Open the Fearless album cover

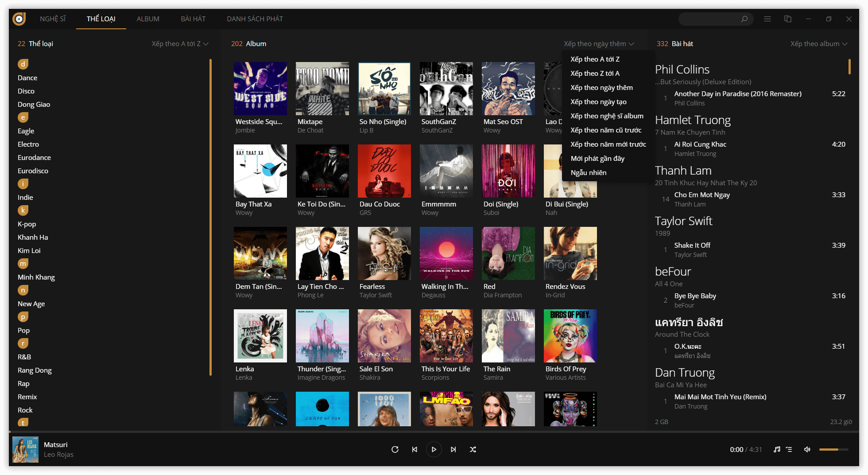[384, 253]
